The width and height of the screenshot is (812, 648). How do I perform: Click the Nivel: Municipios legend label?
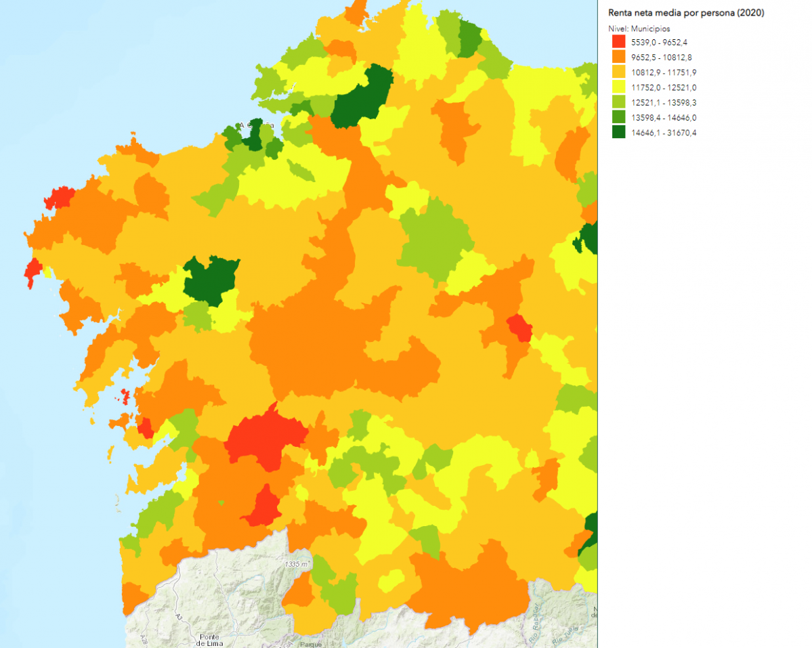(x=640, y=28)
